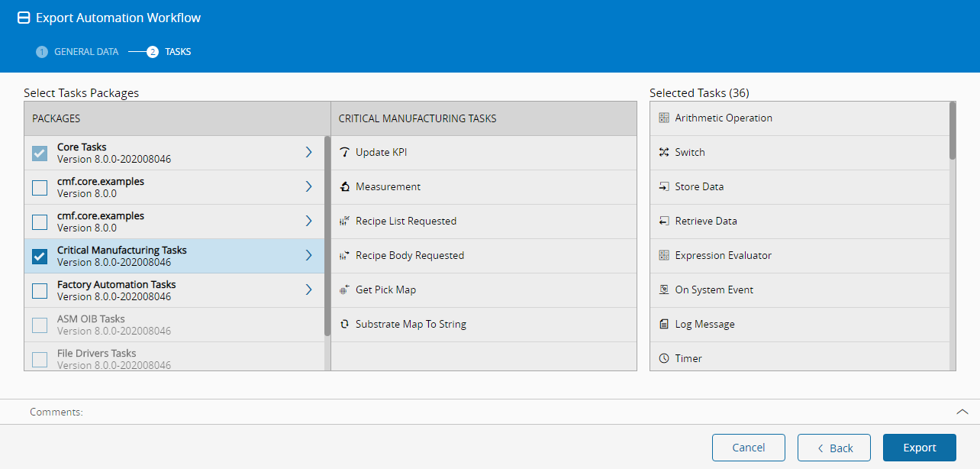Expand the Core Tasks package chevron
The width and height of the screenshot is (980, 469).
[308, 153]
